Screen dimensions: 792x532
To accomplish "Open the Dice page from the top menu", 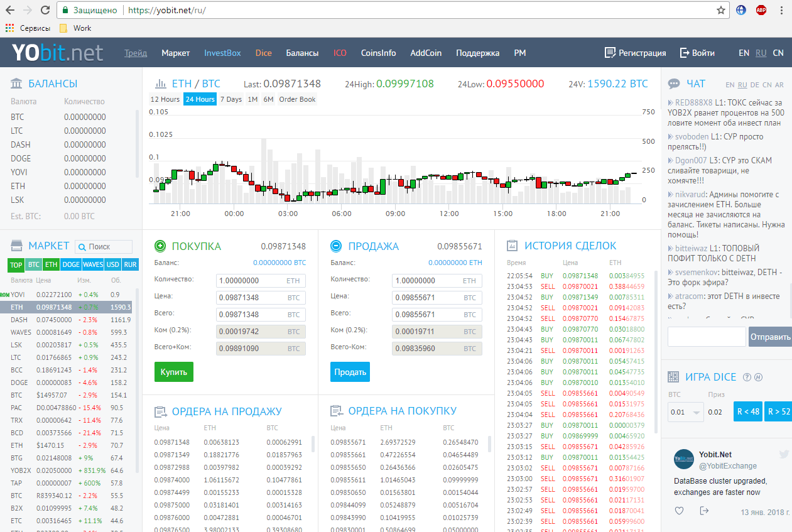I will pyautogui.click(x=264, y=53).
